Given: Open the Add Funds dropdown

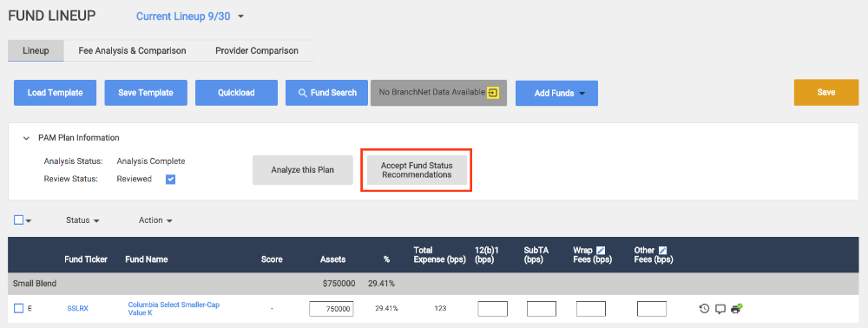Looking at the screenshot, I should [x=557, y=93].
